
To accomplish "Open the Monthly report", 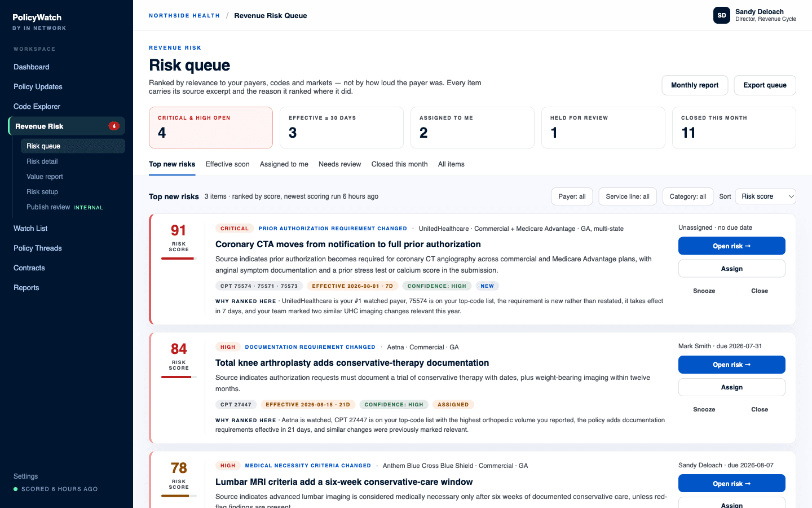I will pos(695,85).
